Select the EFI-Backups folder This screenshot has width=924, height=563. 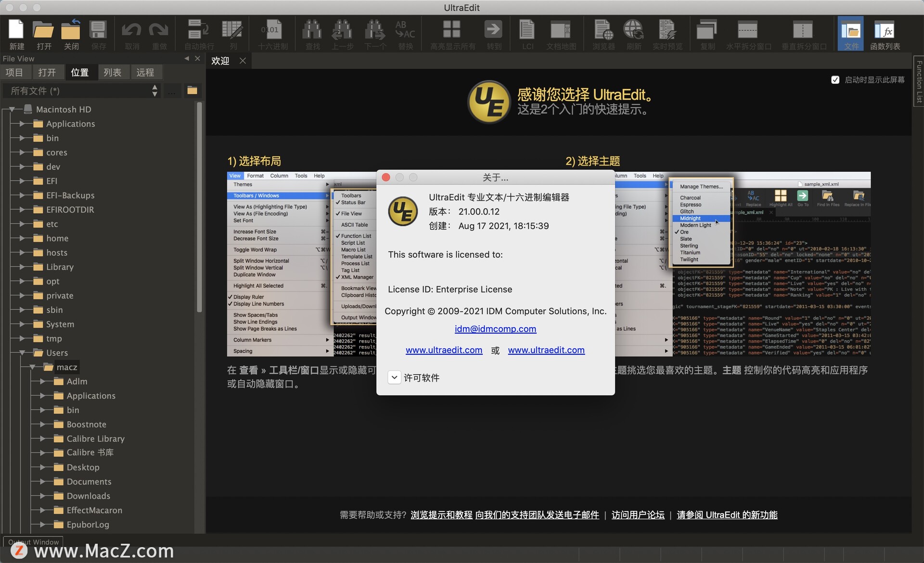click(70, 195)
